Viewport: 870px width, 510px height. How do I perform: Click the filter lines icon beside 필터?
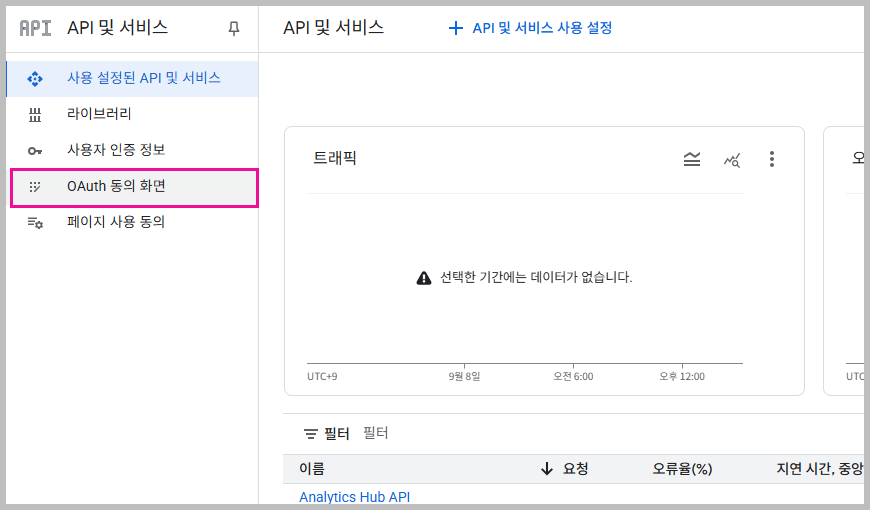coord(310,434)
